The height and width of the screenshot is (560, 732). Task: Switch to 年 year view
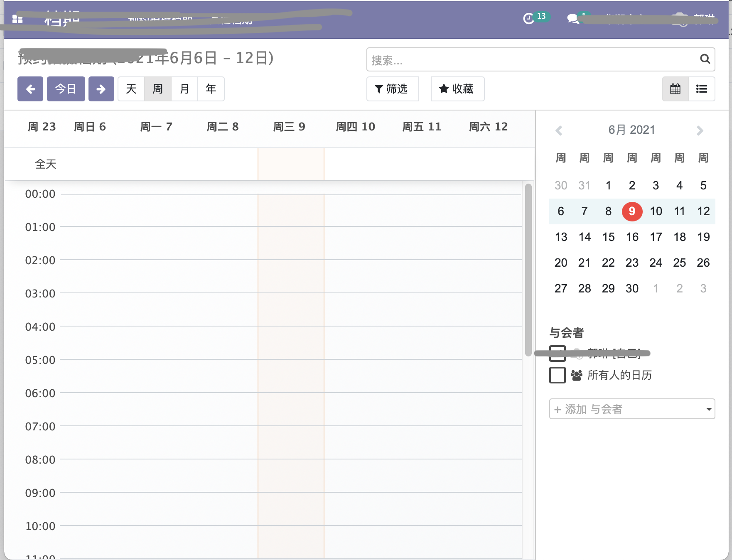(x=211, y=89)
